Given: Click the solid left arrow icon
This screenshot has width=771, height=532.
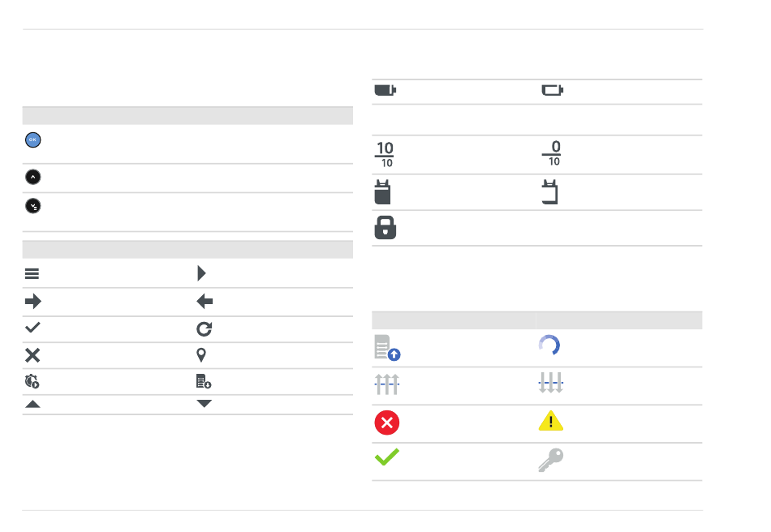Looking at the screenshot, I should click(x=205, y=301).
